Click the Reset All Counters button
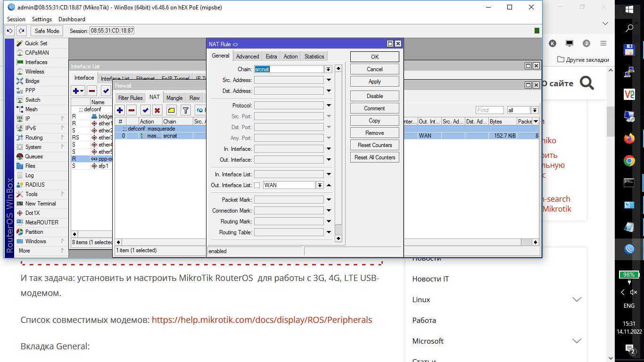This screenshot has height=362, width=644. point(375,157)
